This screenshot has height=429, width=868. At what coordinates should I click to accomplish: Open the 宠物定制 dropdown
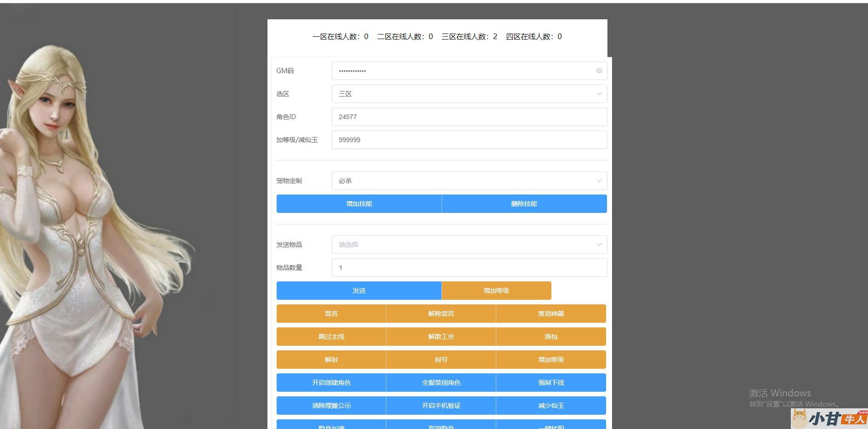(469, 181)
